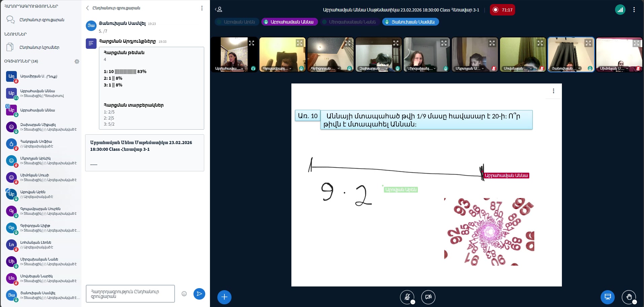Open audio settings via the microphone chevron

(x=414, y=302)
